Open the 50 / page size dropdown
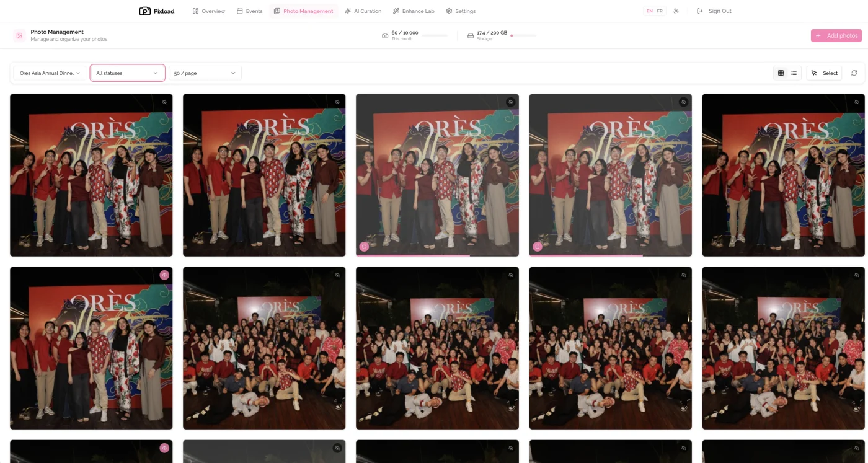This screenshot has height=463, width=868. click(205, 73)
